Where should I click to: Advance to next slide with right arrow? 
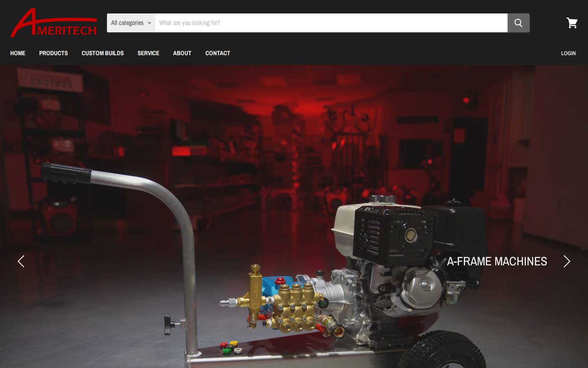coord(567,261)
